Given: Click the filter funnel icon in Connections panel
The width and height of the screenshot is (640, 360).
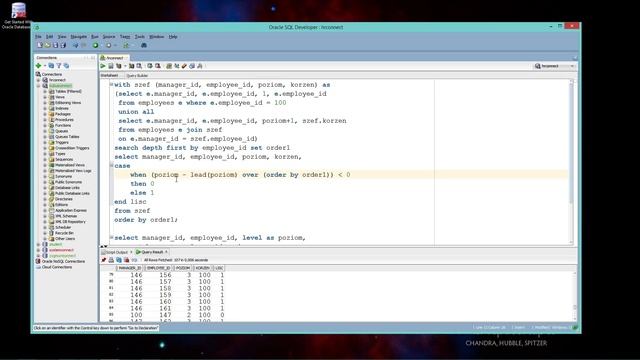Looking at the screenshot, I should click(x=59, y=66).
